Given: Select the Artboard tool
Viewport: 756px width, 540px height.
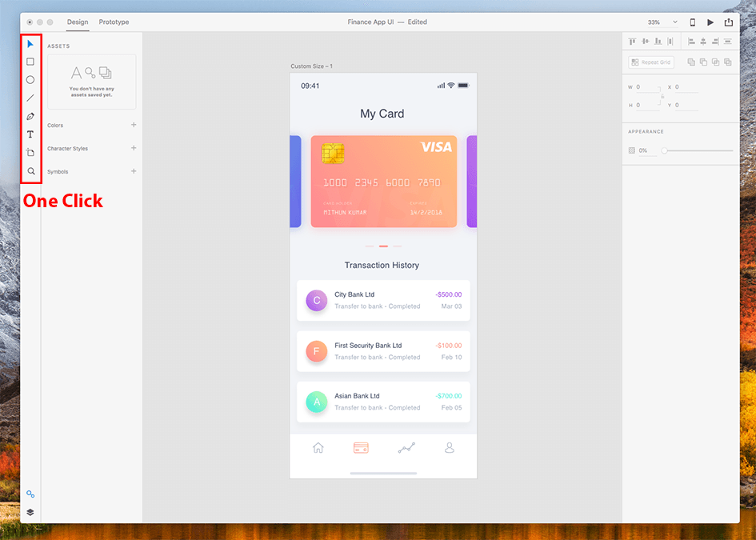Looking at the screenshot, I should tap(30, 152).
